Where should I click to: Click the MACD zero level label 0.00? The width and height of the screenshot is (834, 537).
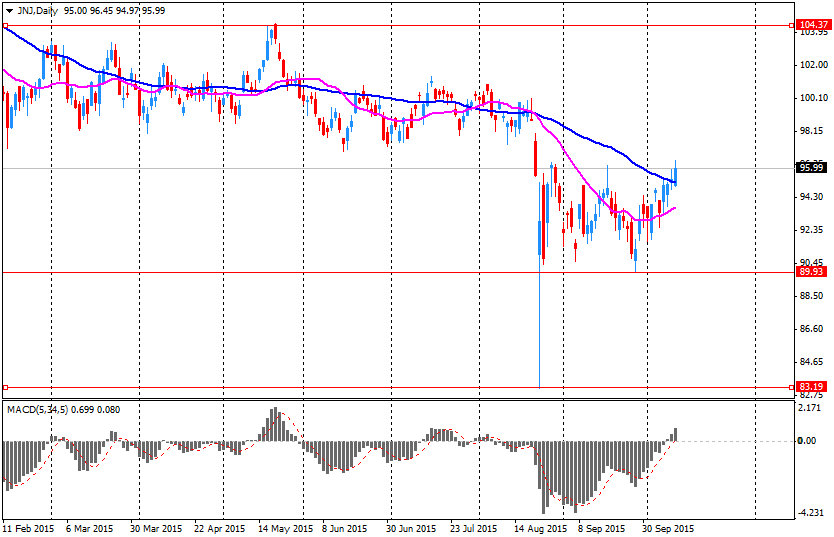point(807,441)
